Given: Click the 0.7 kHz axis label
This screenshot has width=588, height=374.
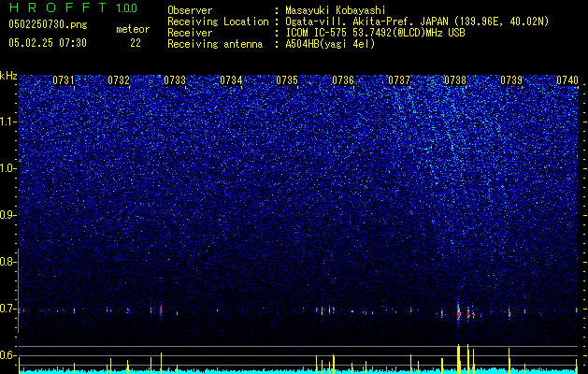Looking at the screenshot, I should 8,309.
